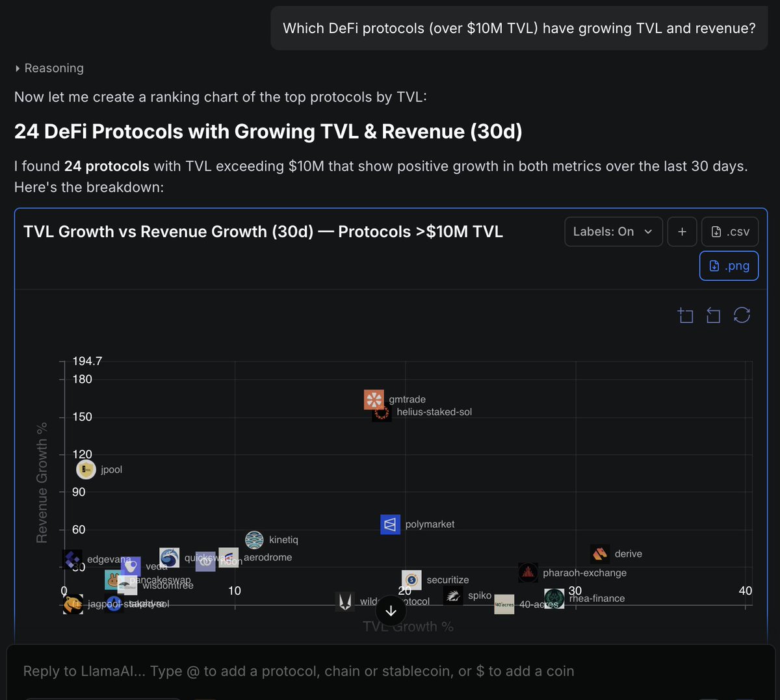Open the Labels: On dropdown
Viewport: 780px width, 700px height.
click(x=613, y=231)
